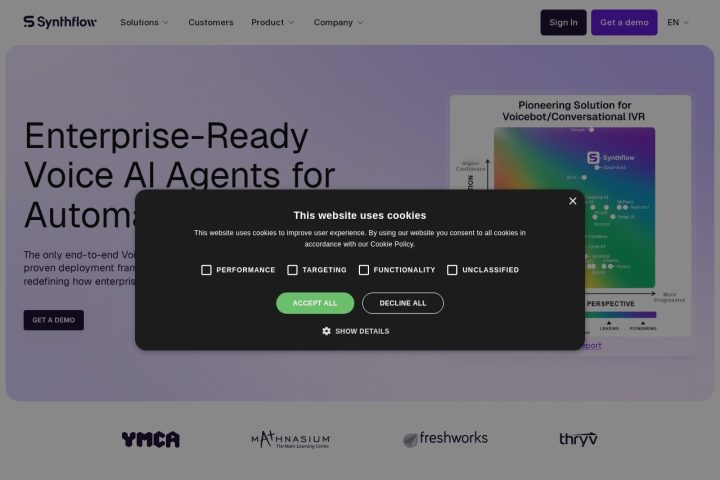Enable the Functionality cookies checkbox
This screenshot has width=720, height=480.
[x=364, y=270]
